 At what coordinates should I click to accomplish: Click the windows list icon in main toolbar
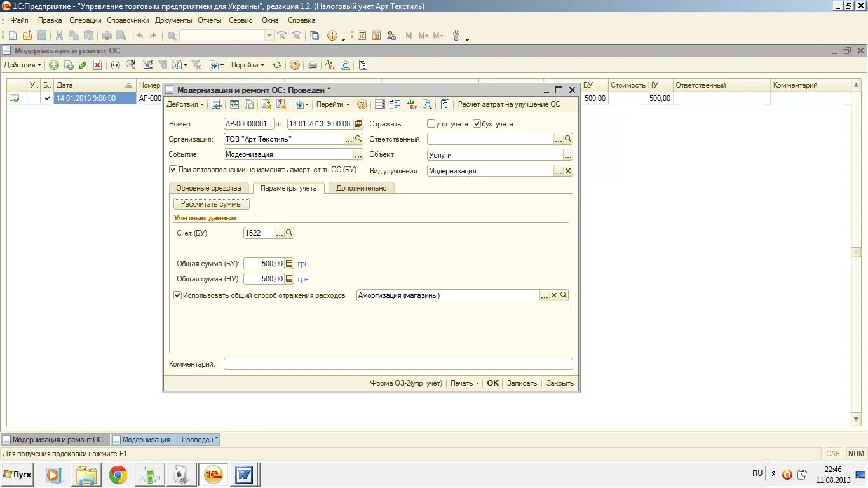tap(315, 36)
